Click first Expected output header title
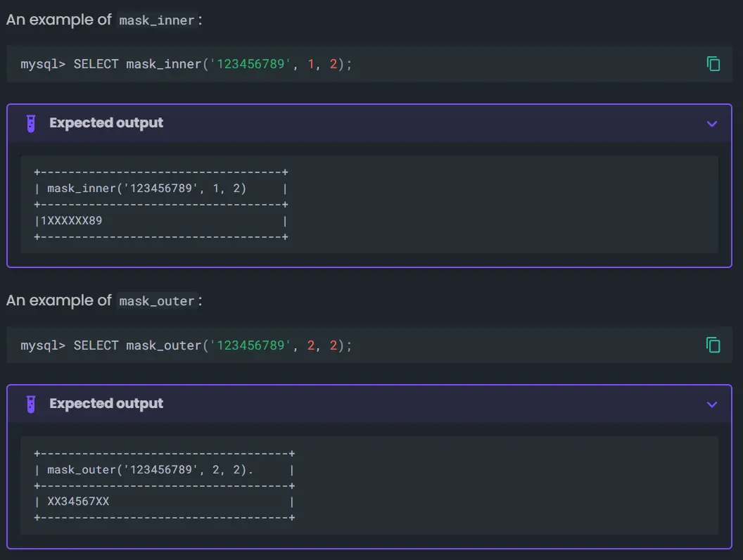743x560 pixels. [106, 123]
